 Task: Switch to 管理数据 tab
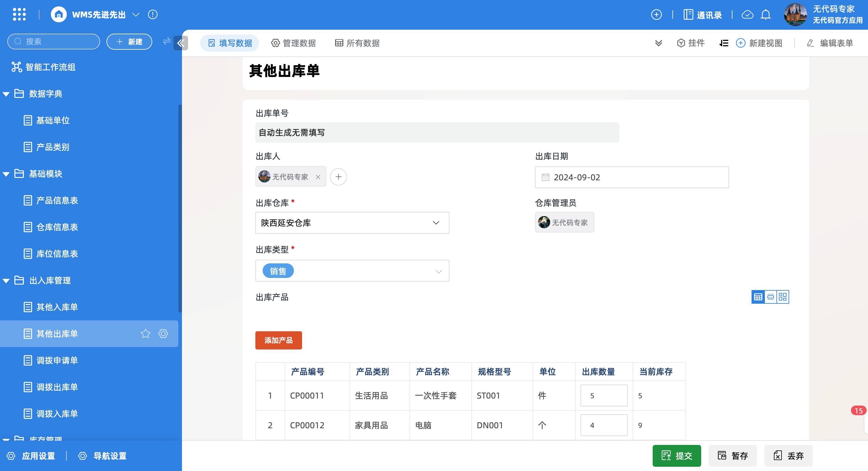[294, 43]
